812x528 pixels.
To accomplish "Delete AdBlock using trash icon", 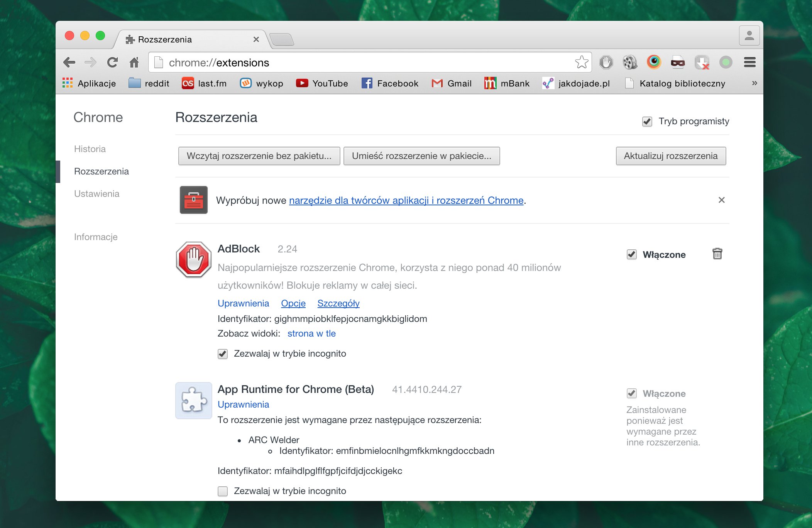I will [x=717, y=254].
